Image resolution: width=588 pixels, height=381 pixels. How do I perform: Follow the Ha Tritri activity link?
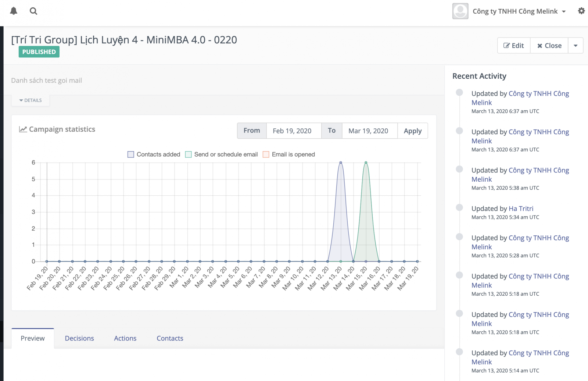pos(521,208)
